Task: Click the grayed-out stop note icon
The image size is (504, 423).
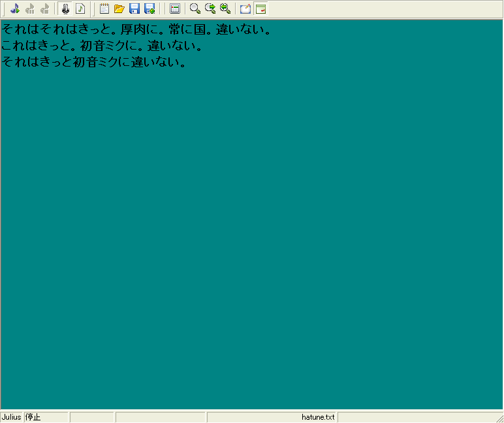Action: coord(44,8)
